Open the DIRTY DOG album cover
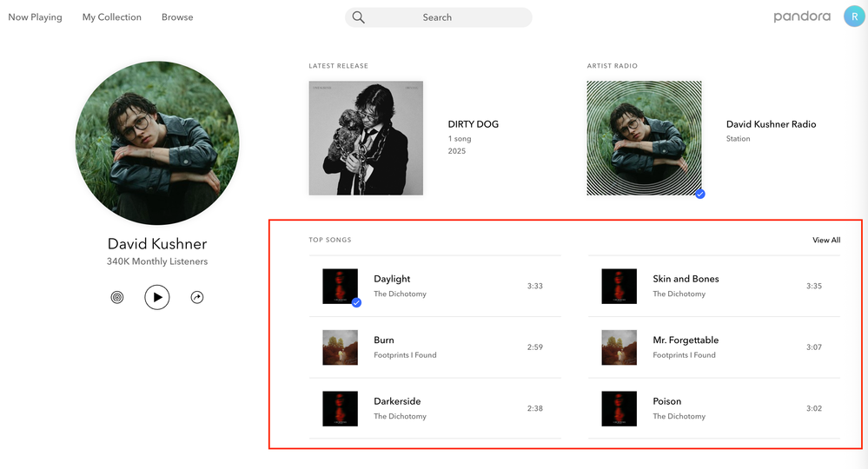Screen dimensions: 868x469 [x=366, y=138]
